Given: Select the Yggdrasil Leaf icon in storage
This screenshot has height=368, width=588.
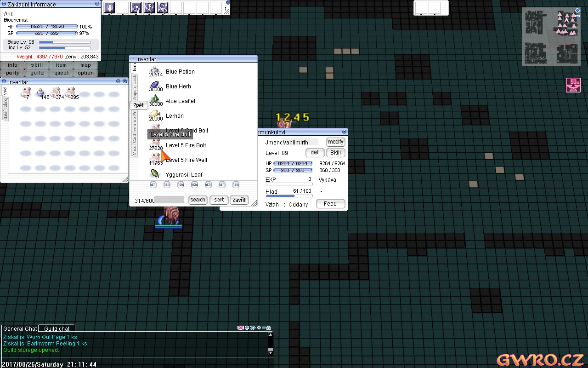Looking at the screenshot, I should pos(155,174).
